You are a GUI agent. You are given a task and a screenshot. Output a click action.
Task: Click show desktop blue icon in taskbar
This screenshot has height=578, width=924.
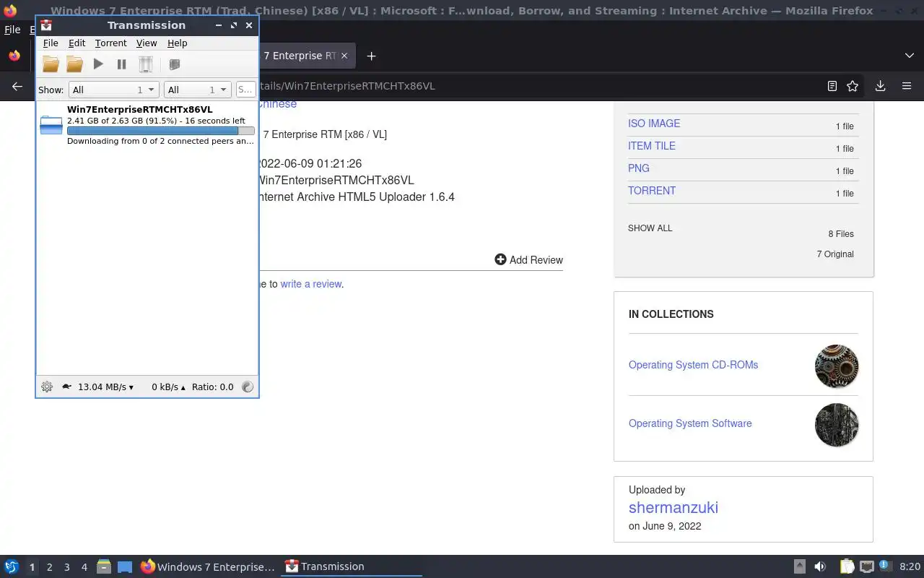coord(125,567)
